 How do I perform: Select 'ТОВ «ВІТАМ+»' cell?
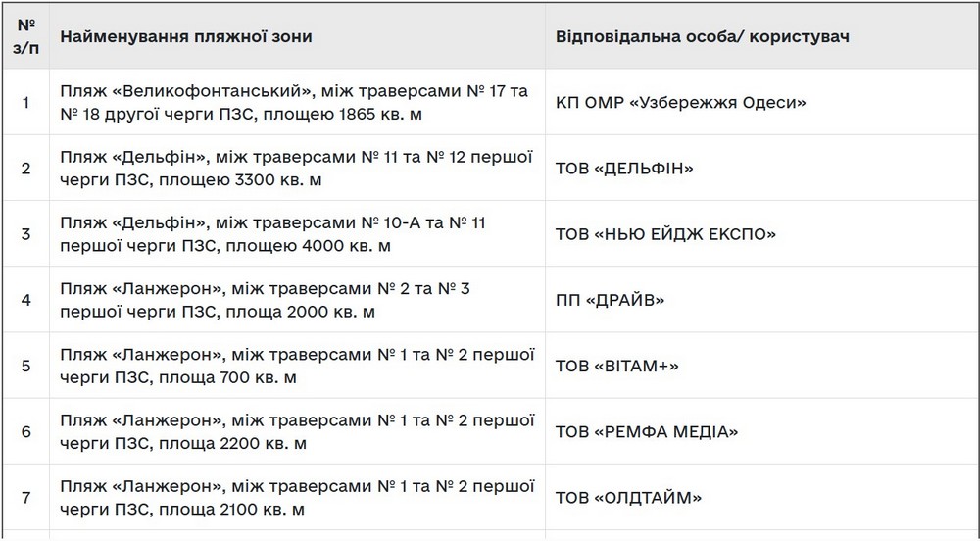coord(761,366)
